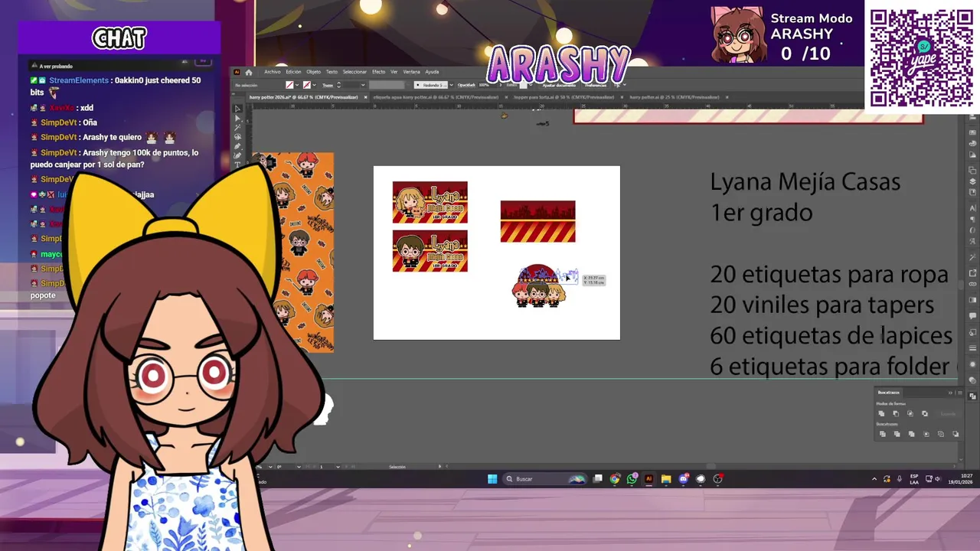
Task: Switch to harry potter 2026.ai document tab
Action: (305, 97)
